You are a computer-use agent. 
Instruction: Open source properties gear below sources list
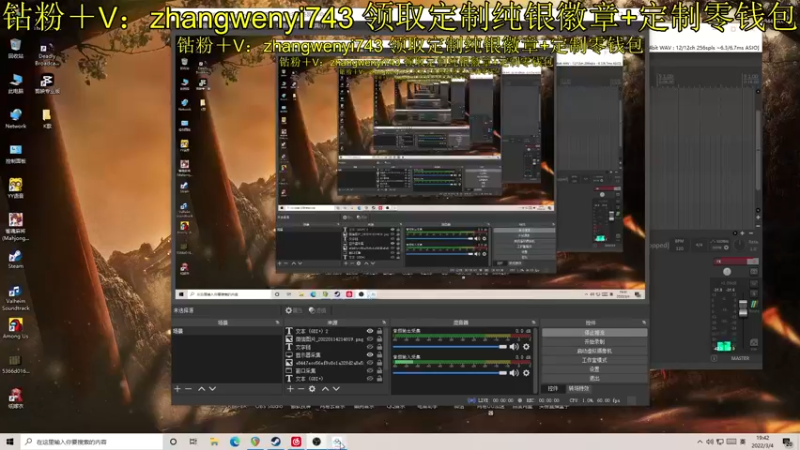click(x=312, y=389)
